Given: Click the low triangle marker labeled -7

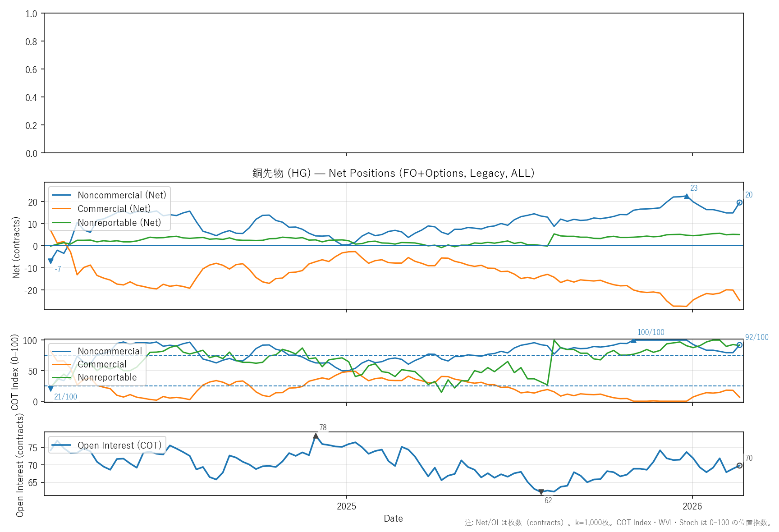Looking at the screenshot, I should click(50, 261).
